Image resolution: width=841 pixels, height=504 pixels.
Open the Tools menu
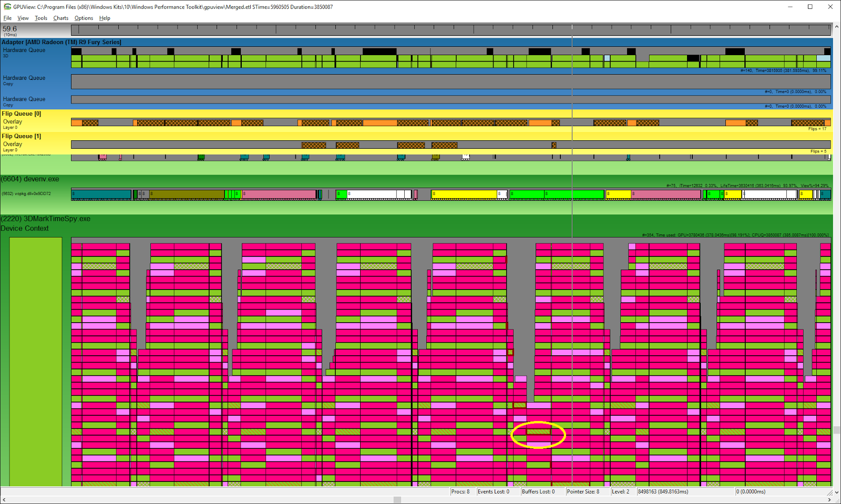coord(41,18)
